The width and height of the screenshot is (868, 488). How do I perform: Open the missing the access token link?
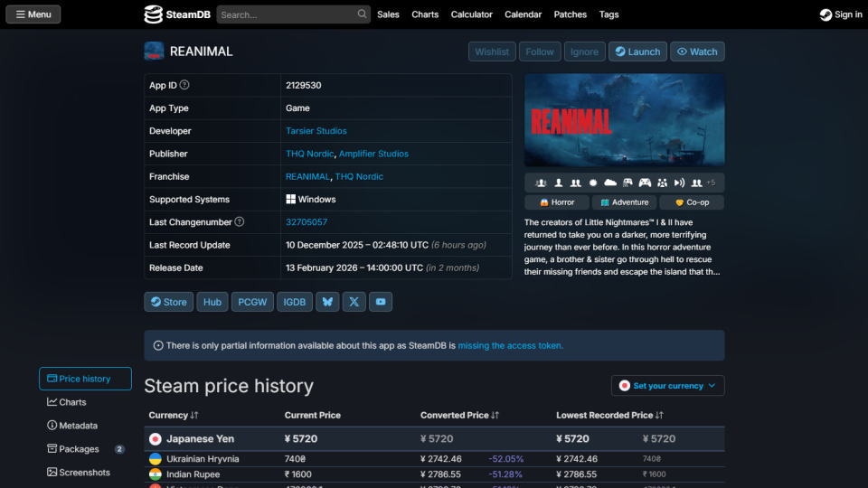click(x=510, y=345)
